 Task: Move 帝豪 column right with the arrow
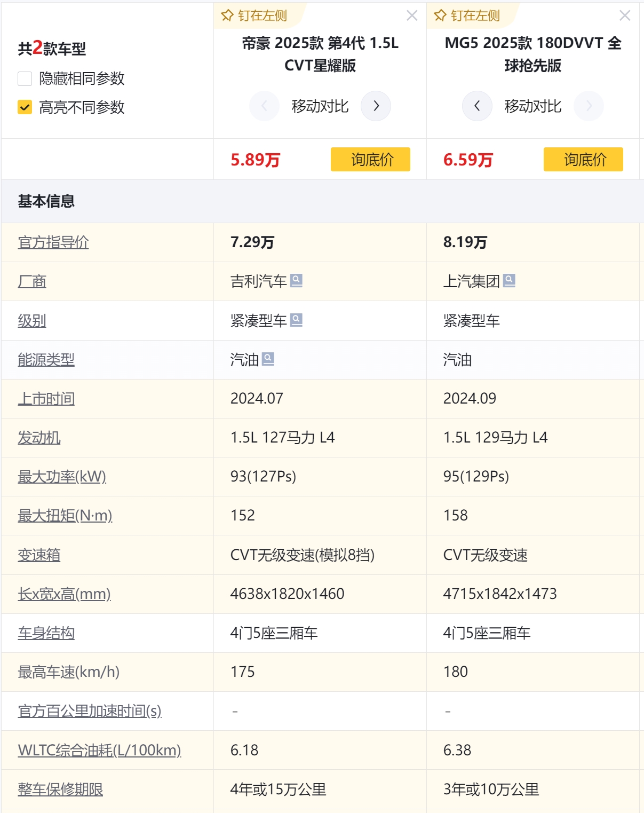[376, 106]
